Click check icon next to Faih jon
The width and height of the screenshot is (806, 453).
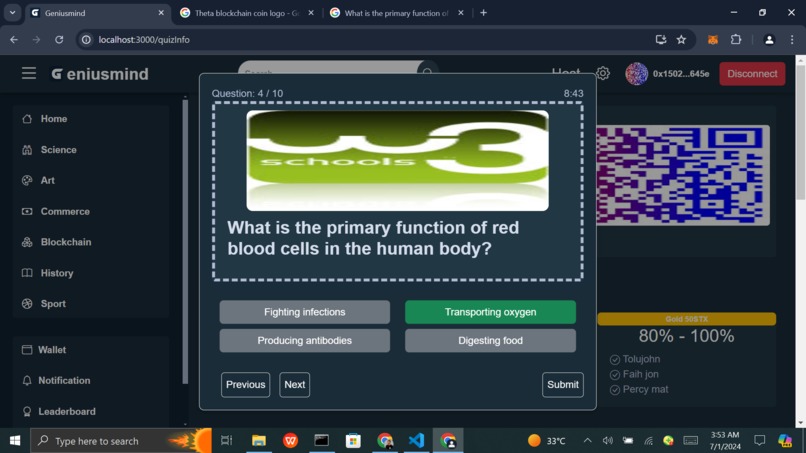coord(615,375)
